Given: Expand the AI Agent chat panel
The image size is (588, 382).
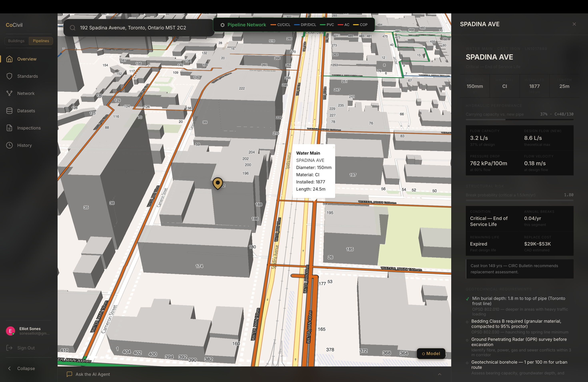Looking at the screenshot, I should pos(439,374).
